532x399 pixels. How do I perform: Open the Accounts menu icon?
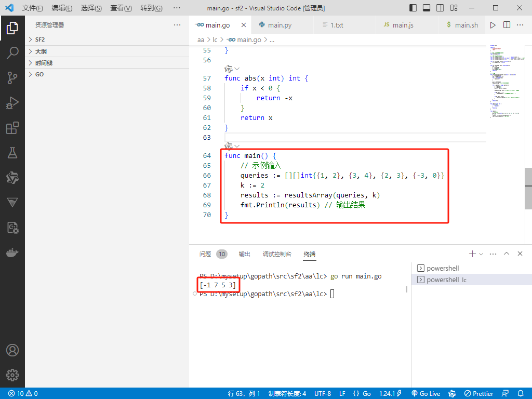pyautogui.click(x=12, y=350)
